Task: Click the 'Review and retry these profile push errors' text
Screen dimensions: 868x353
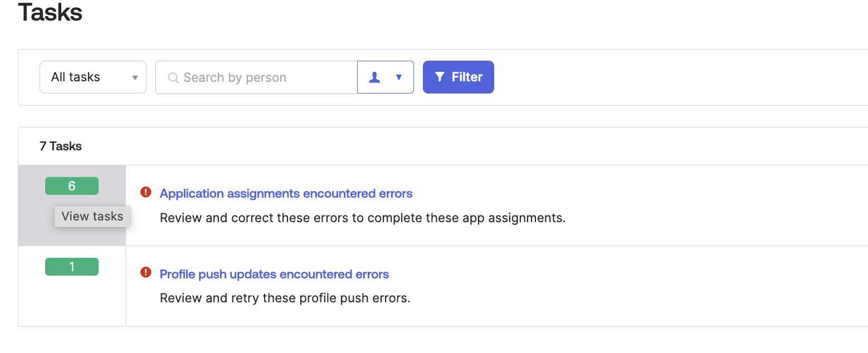Action: tap(285, 298)
